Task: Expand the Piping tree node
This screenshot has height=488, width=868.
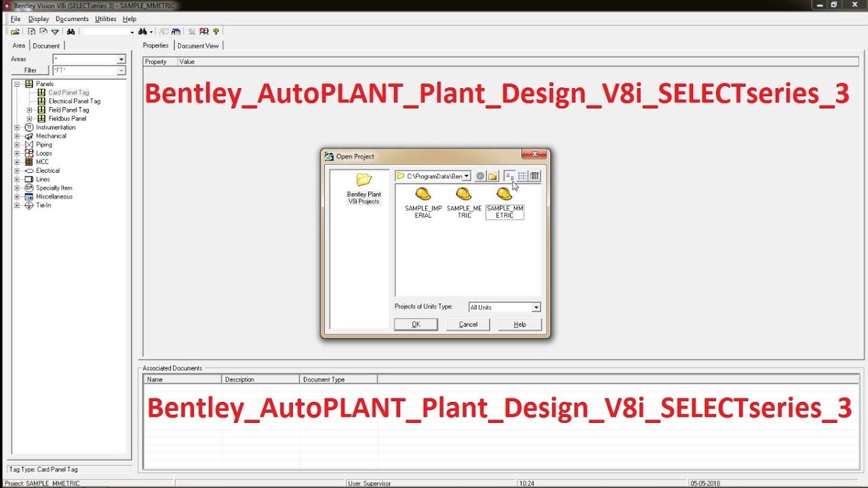Action: (x=17, y=145)
